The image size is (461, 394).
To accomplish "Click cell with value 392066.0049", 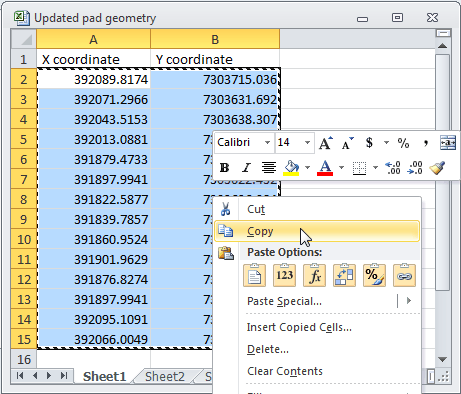I will coord(93,339).
